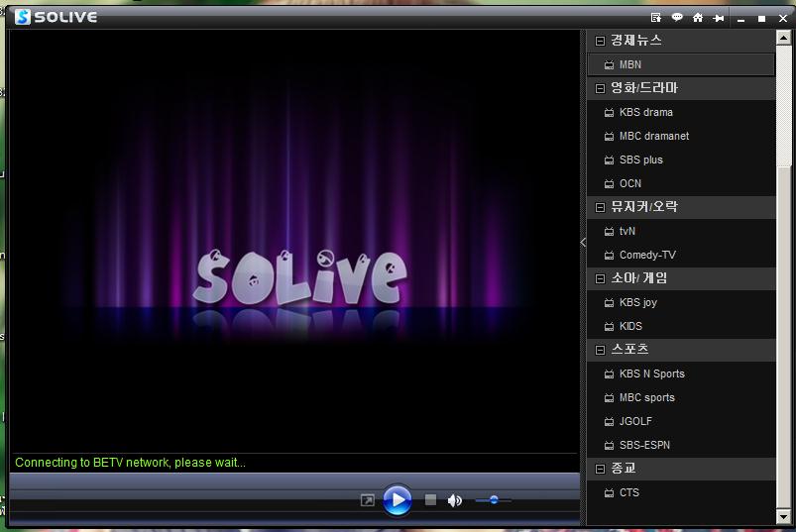Open the chat bubble icon in title bar

(x=677, y=18)
